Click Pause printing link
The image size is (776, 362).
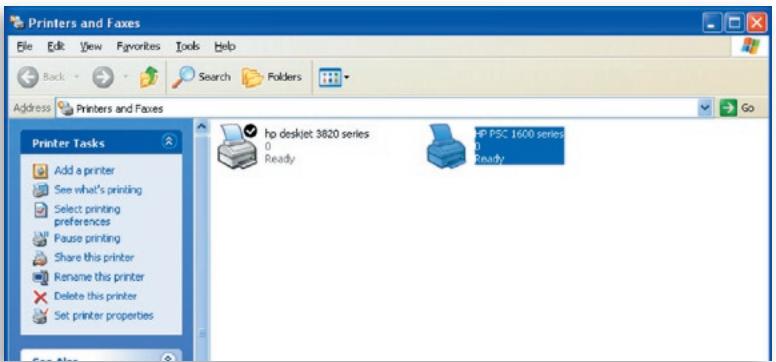click(87, 239)
